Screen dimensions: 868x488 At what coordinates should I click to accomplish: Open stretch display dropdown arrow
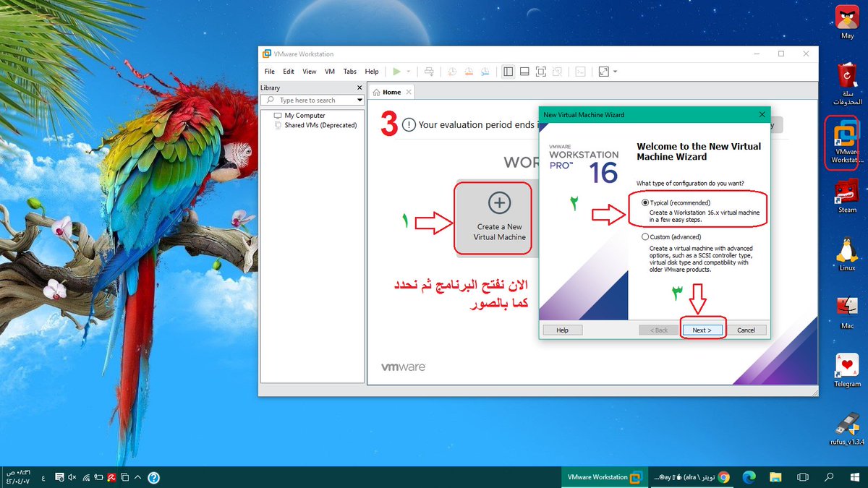pyautogui.click(x=615, y=72)
